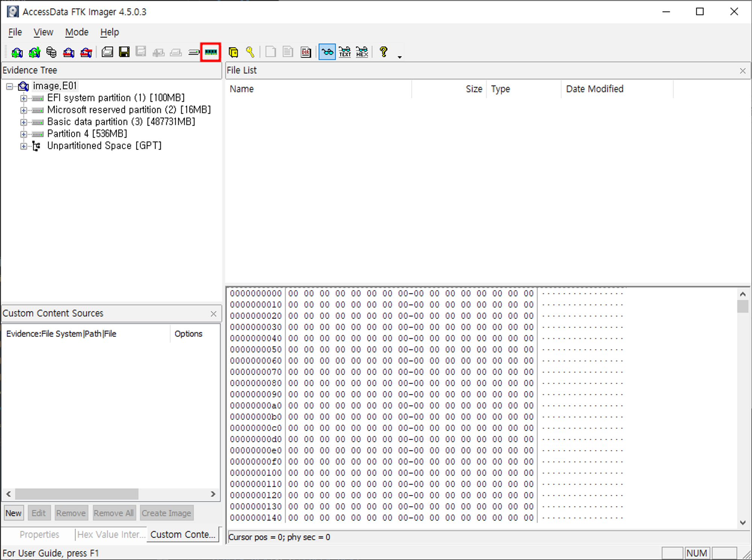Viewport: 752px width, 560px height.
Task: Select EFI system partition (1) [100MB]
Action: (x=116, y=98)
